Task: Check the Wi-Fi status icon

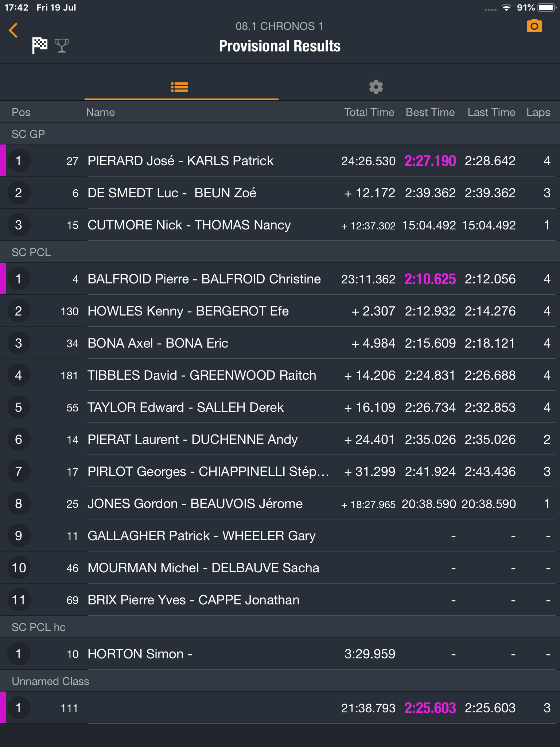Action: [x=506, y=8]
